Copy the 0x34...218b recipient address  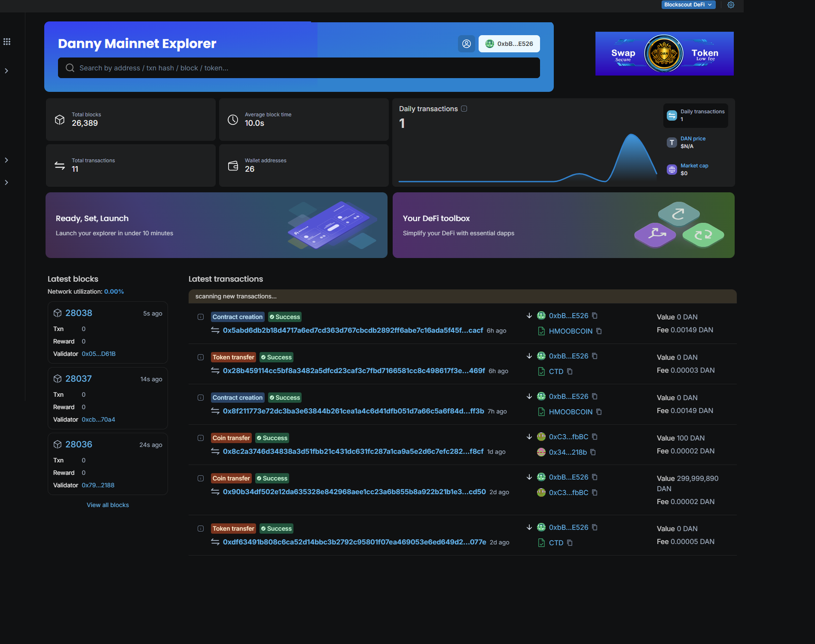593,452
